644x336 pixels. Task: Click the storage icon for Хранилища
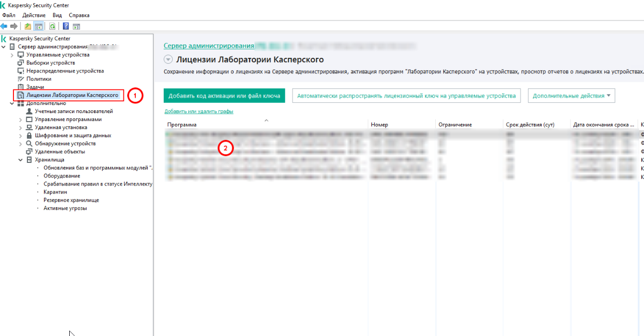(x=30, y=160)
